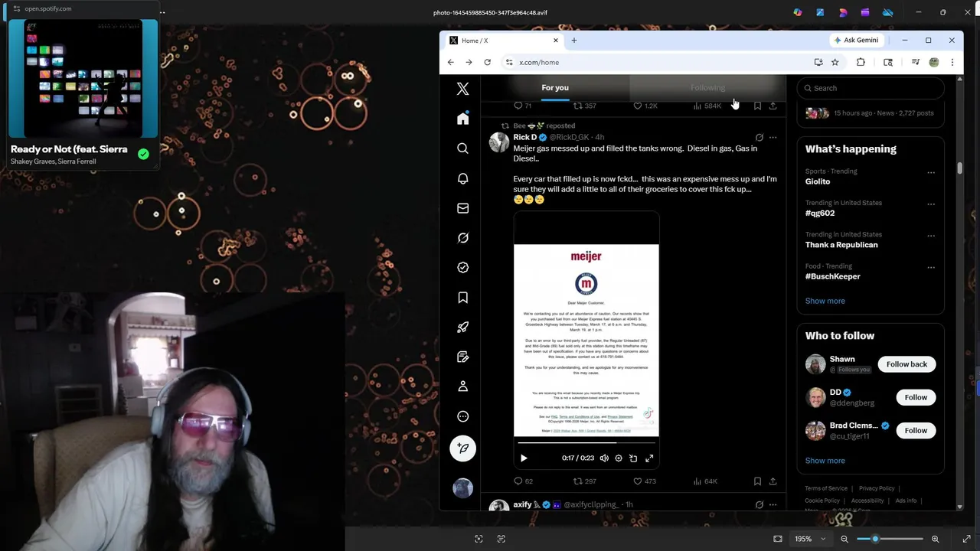Open the OneDrive icon in Photos title bar

tap(888, 12)
